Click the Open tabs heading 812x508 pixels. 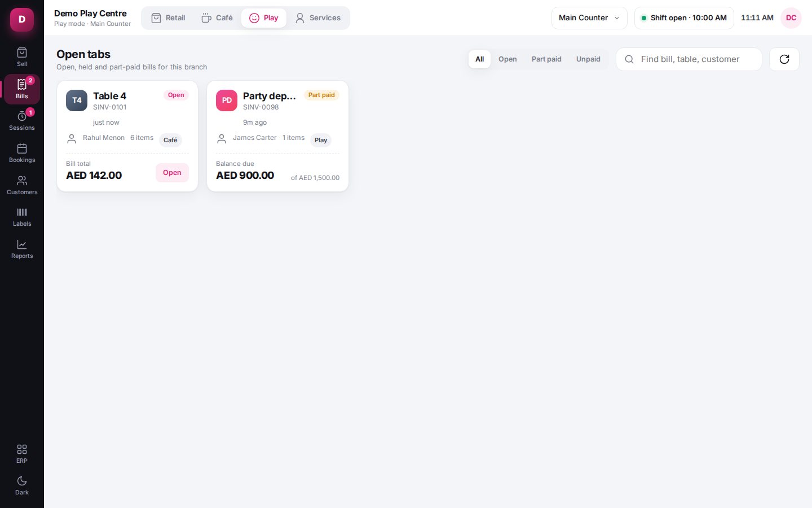[x=83, y=54]
